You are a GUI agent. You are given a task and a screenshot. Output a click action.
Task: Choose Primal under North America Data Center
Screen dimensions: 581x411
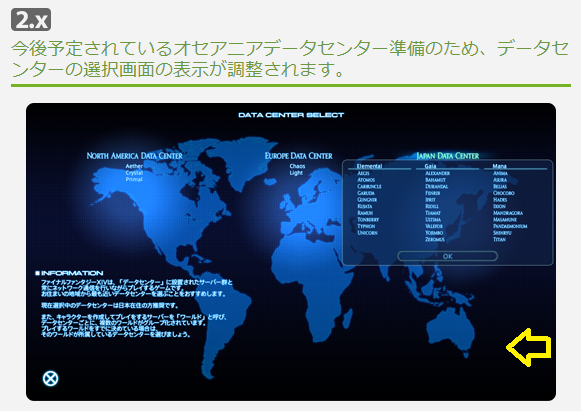[x=134, y=179]
